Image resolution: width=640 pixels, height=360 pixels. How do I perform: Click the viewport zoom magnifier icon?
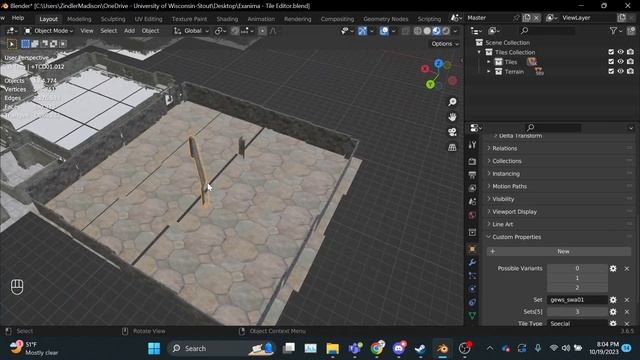452,102
